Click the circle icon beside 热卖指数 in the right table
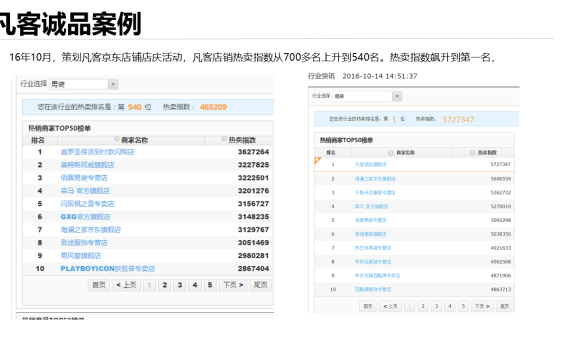The image size is (570, 360). tap(472, 153)
